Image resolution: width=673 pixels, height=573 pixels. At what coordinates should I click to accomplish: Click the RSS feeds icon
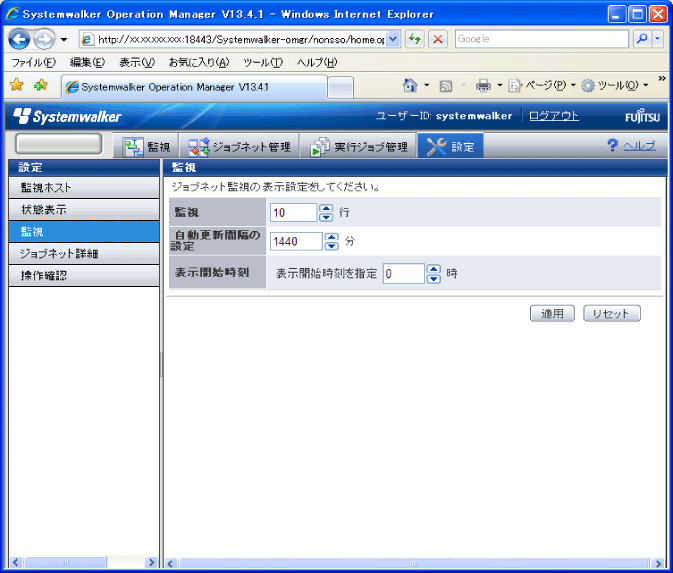coord(446,86)
